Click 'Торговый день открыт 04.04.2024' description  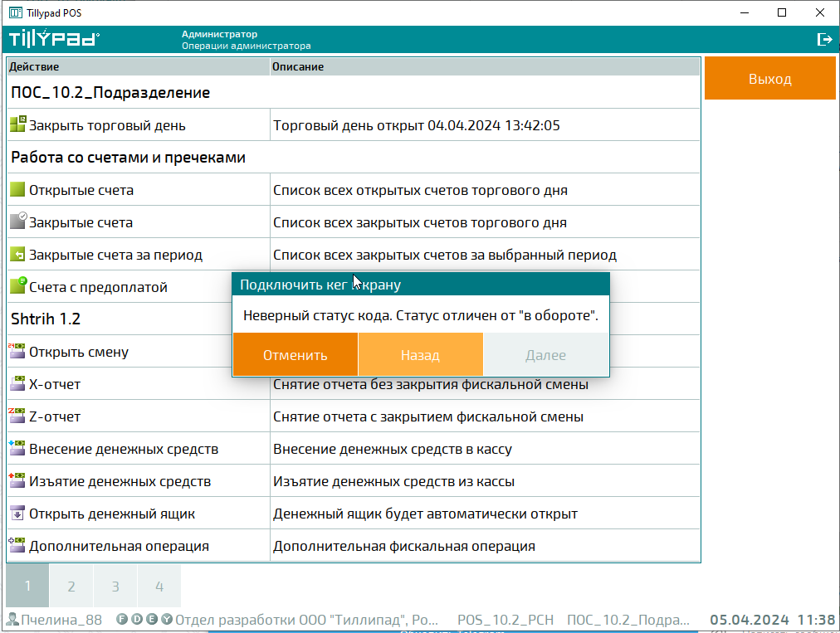click(416, 125)
